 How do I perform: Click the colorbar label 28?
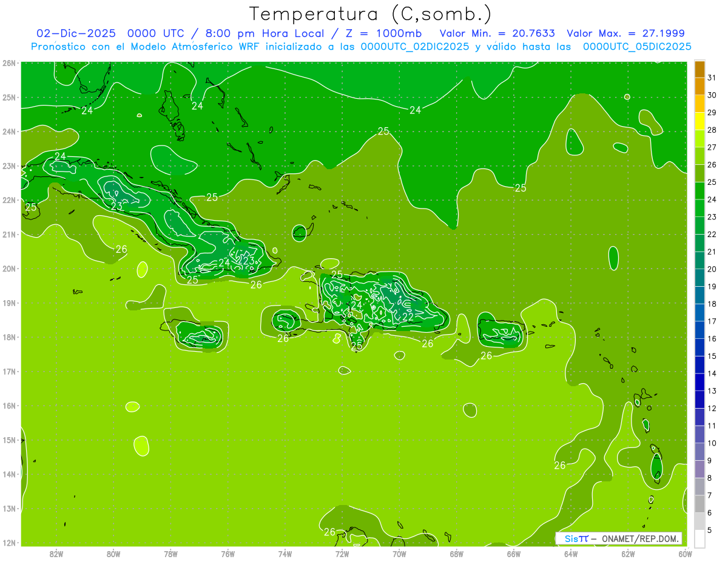coord(712,130)
